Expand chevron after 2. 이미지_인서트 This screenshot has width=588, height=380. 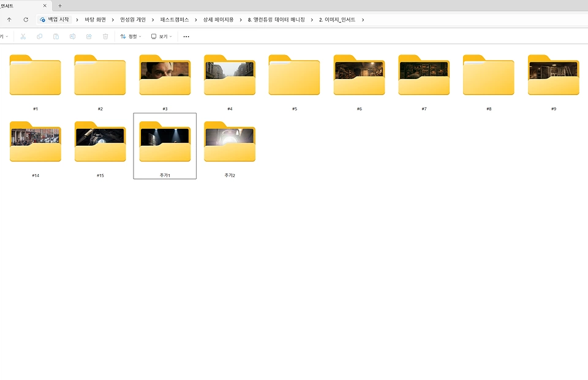[x=363, y=20]
